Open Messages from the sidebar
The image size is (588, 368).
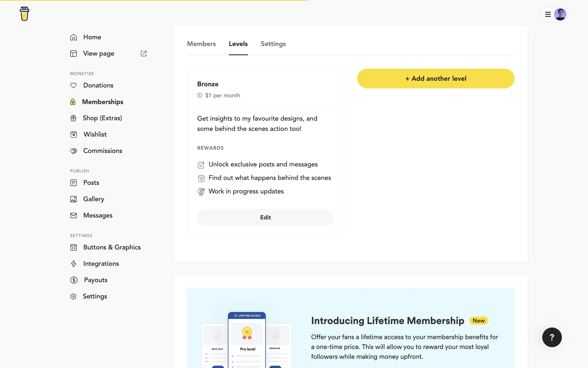[98, 216]
